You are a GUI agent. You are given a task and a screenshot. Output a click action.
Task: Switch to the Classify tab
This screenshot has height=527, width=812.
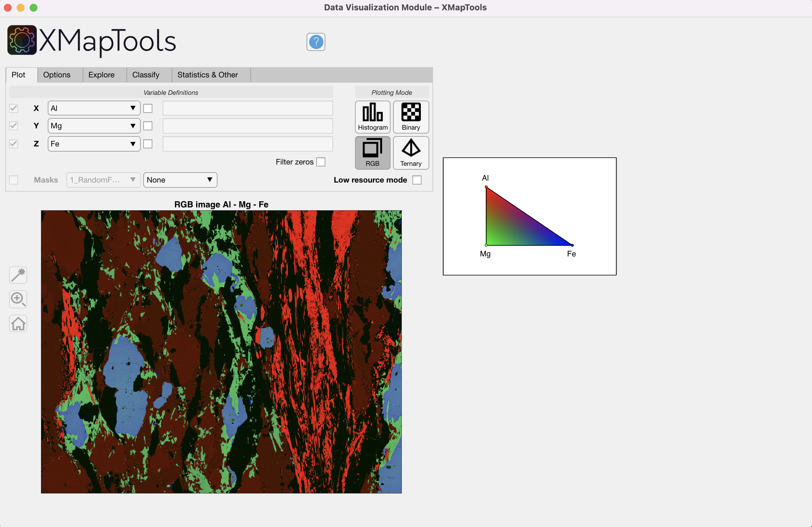click(x=146, y=75)
